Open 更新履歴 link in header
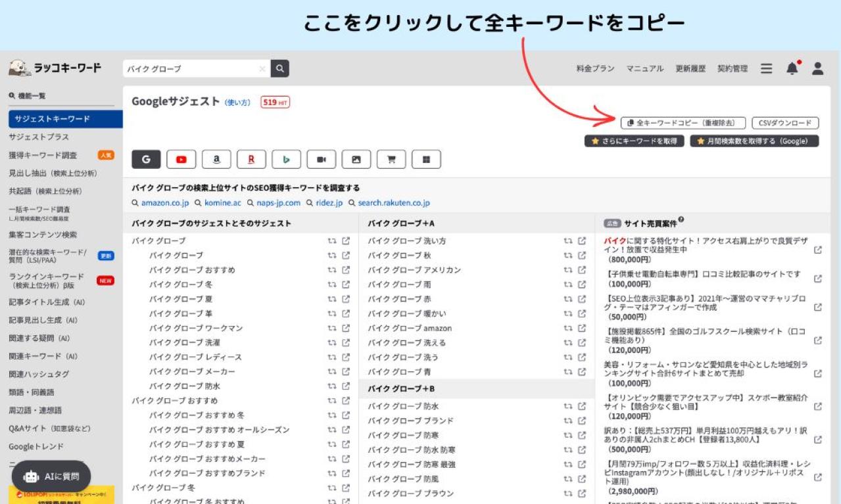The width and height of the screenshot is (841, 504). coord(690,68)
